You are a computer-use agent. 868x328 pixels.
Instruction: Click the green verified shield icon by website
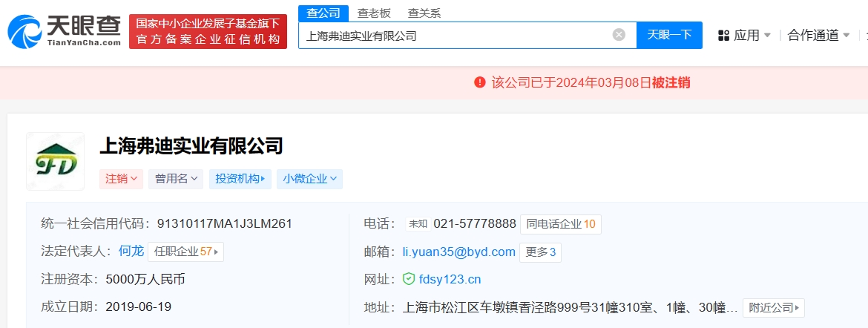point(409,279)
